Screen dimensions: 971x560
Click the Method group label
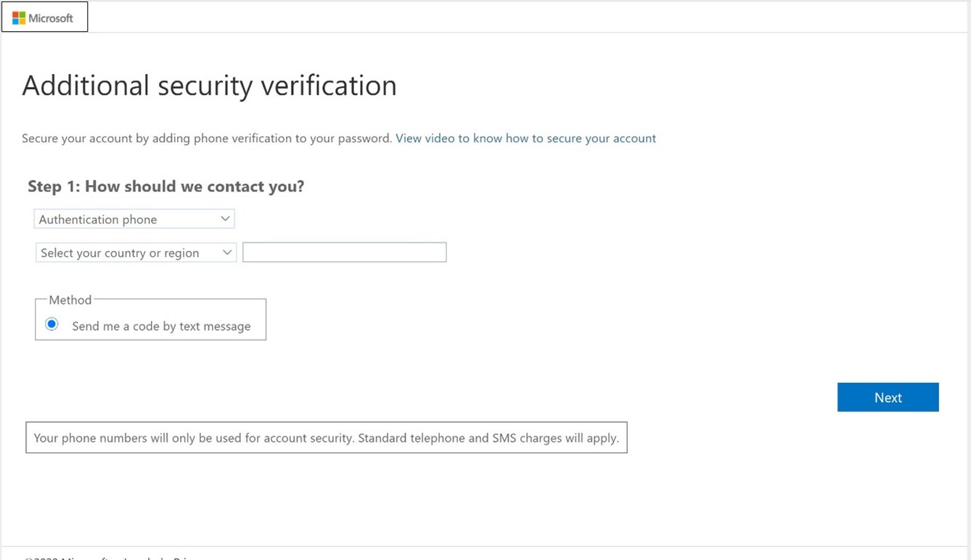pyautogui.click(x=70, y=300)
